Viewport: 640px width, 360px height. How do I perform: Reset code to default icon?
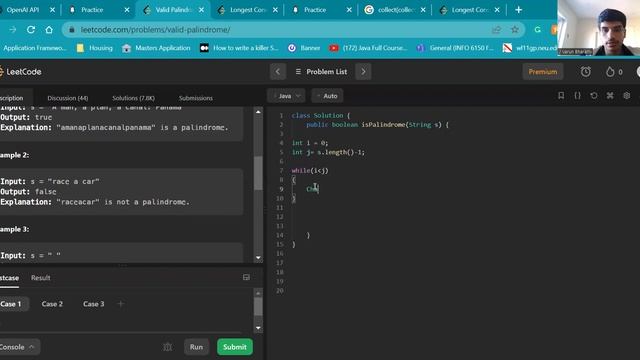click(594, 96)
